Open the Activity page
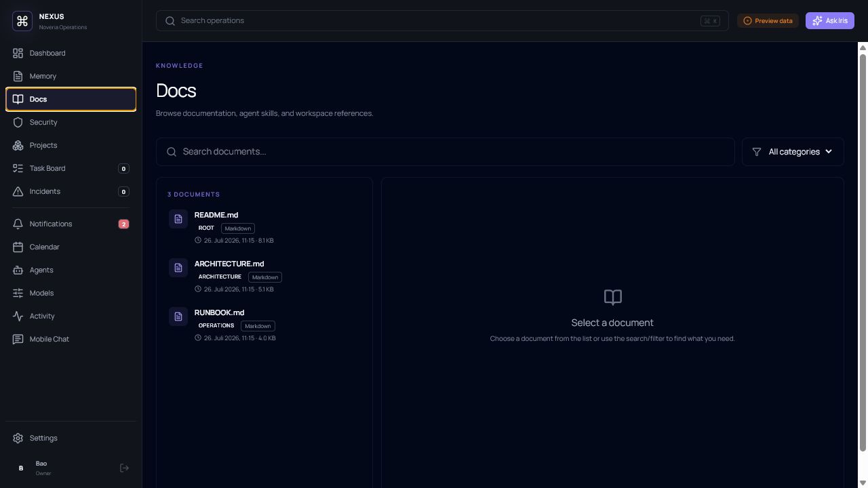868x488 pixels. tap(71, 316)
